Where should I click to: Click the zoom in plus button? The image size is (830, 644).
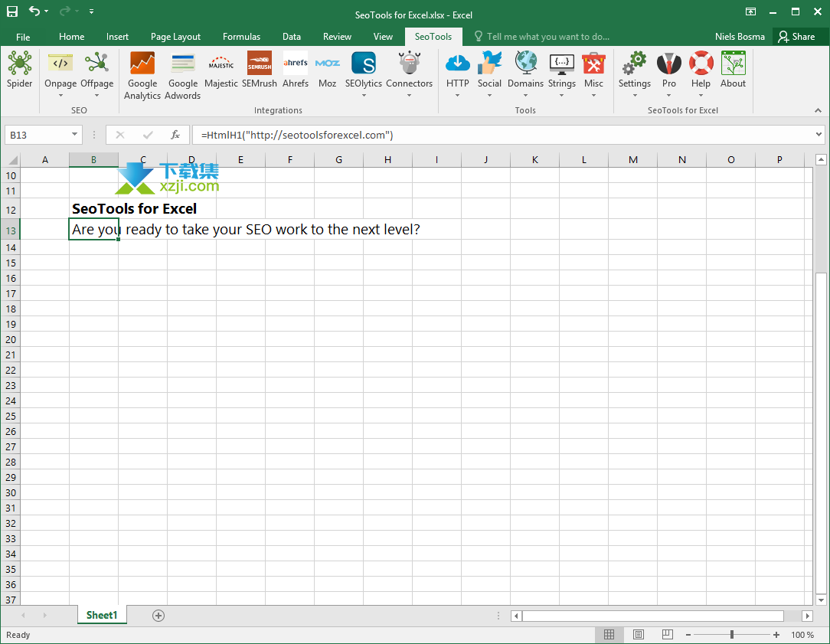(776, 635)
